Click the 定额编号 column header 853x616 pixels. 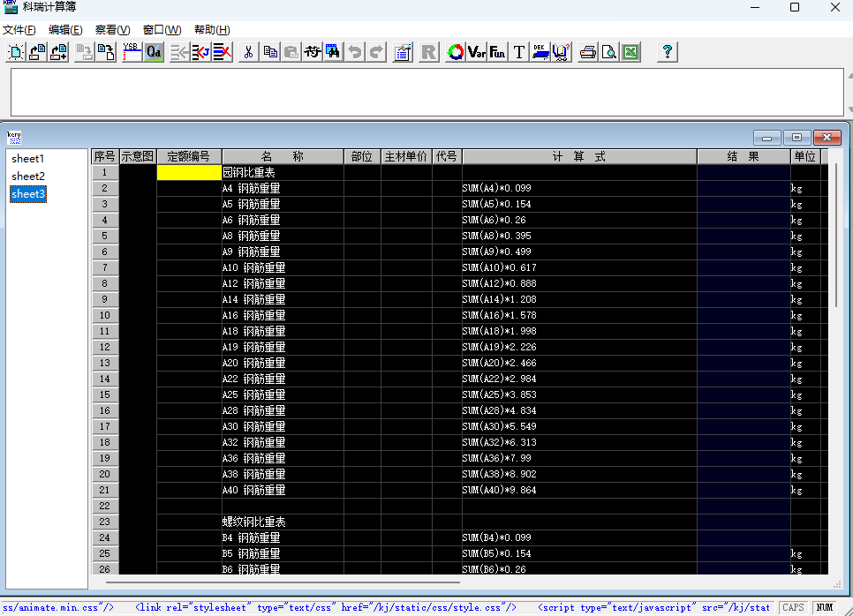(189, 156)
